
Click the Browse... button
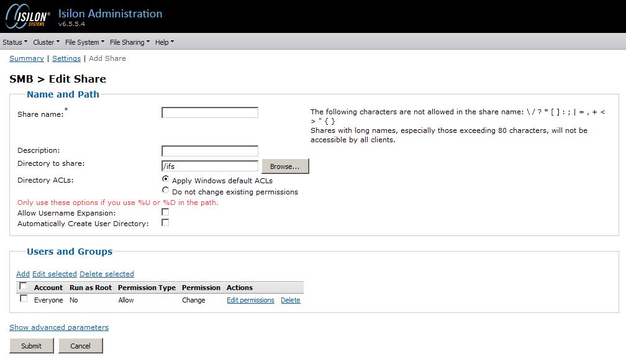pos(286,166)
